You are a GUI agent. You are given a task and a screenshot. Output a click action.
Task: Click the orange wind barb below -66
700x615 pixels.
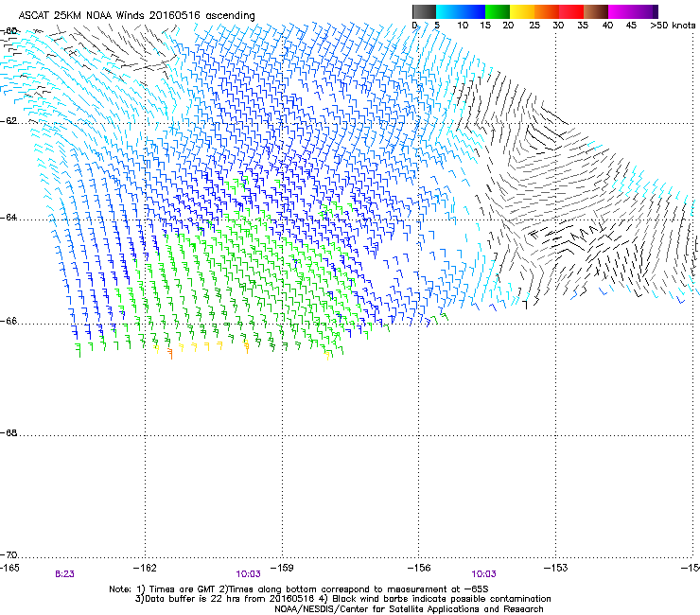click(x=170, y=354)
